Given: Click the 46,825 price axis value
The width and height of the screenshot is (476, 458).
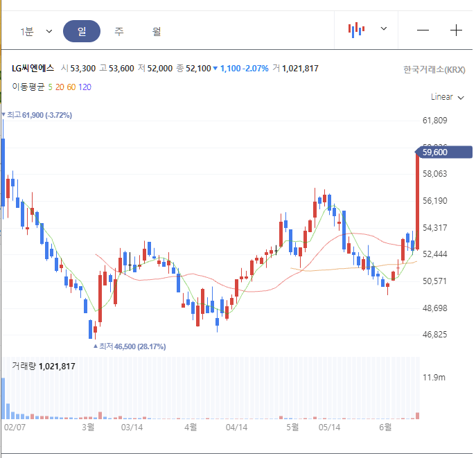Looking at the screenshot, I should coord(434,335).
